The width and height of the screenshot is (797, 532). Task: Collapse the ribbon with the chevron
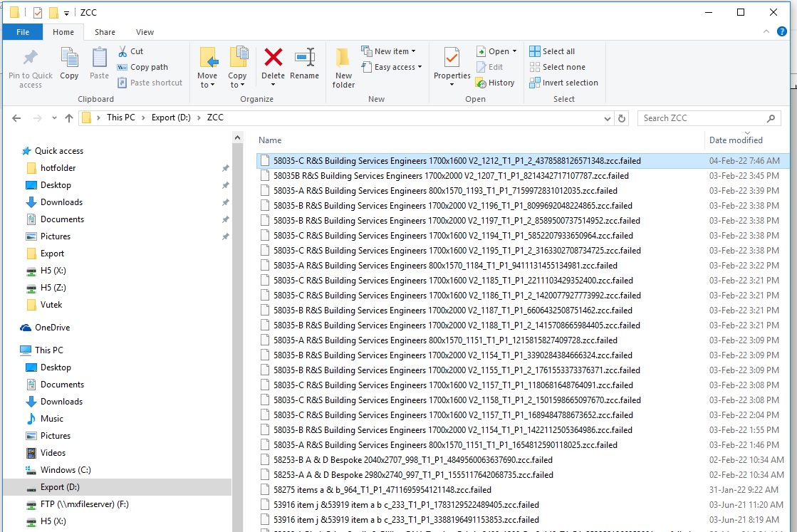(766, 31)
